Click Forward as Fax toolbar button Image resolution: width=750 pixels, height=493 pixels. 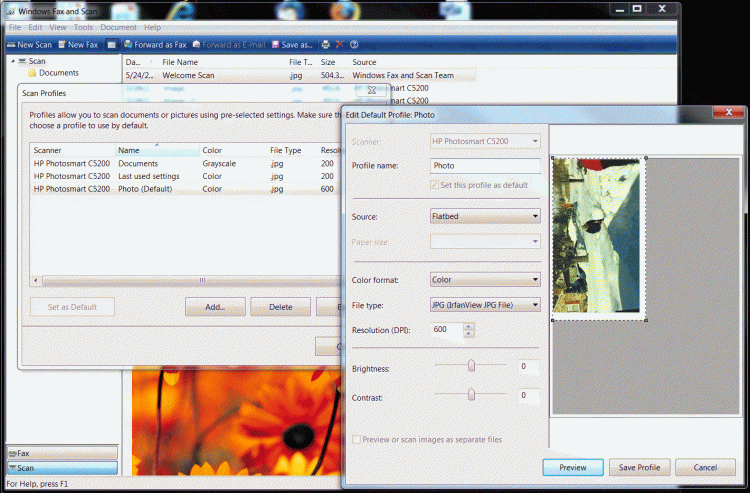pos(155,44)
